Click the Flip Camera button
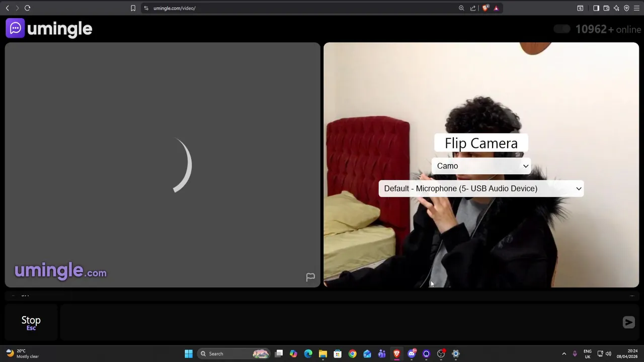 [x=481, y=143]
